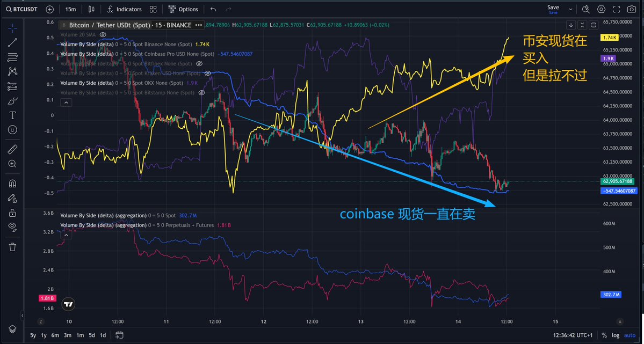Open chart settings hexagon icon

click(601, 9)
